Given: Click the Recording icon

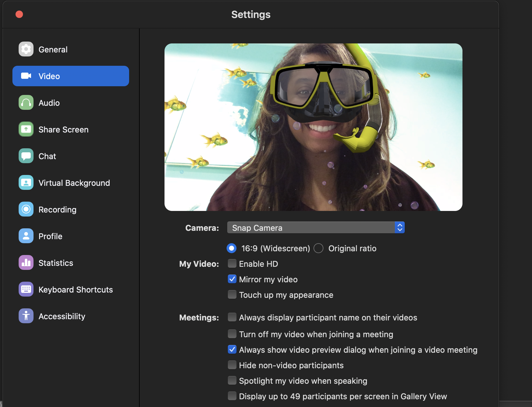Looking at the screenshot, I should click(26, 209).
